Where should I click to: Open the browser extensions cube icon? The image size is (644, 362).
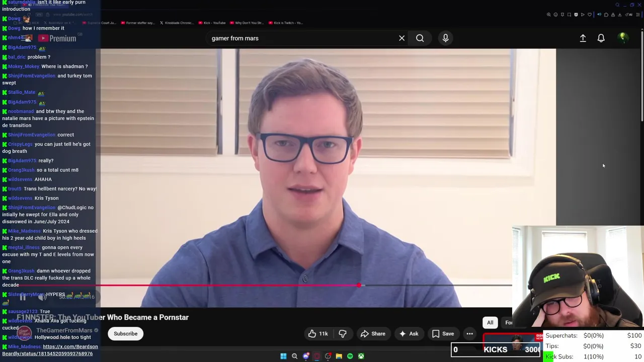(606, 15)
